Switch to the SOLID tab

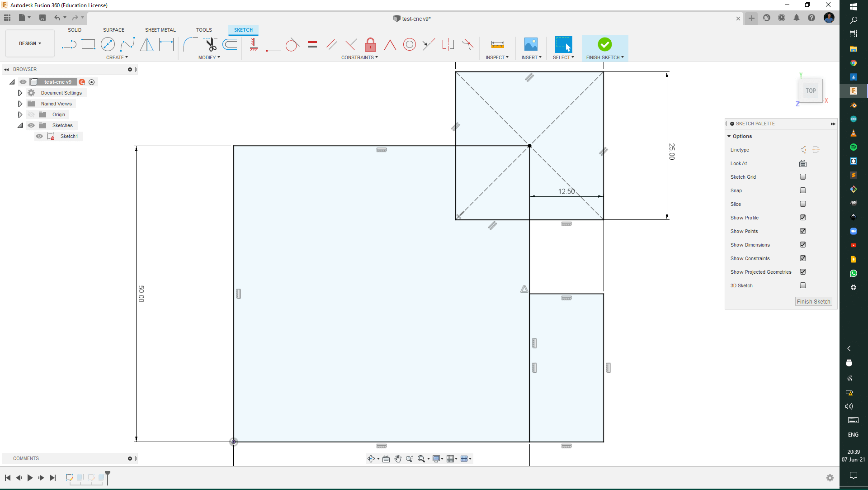[75, 30]
